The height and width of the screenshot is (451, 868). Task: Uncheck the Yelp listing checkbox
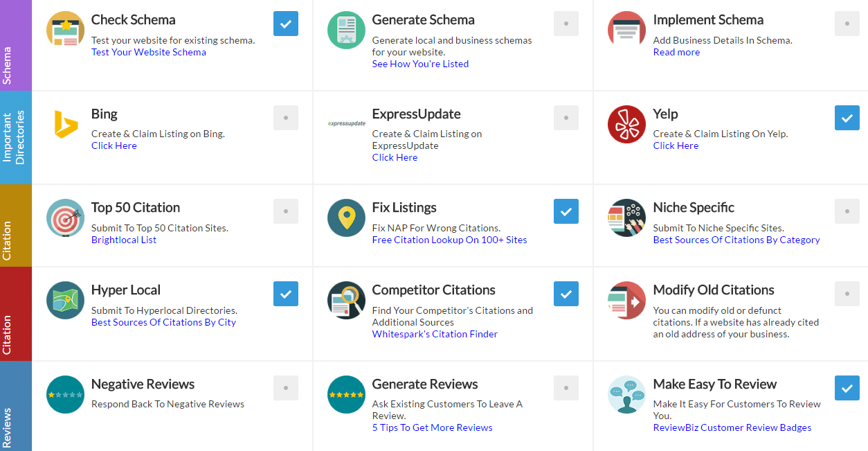coord(847,118)
